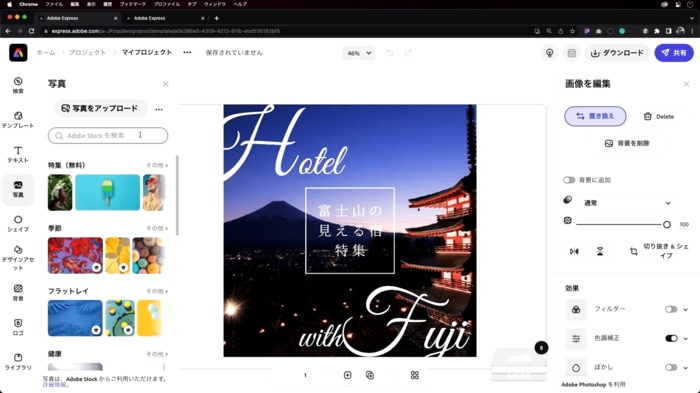
Task: Open the 46% zoom level dropdown
Action: tap(359, 53)
